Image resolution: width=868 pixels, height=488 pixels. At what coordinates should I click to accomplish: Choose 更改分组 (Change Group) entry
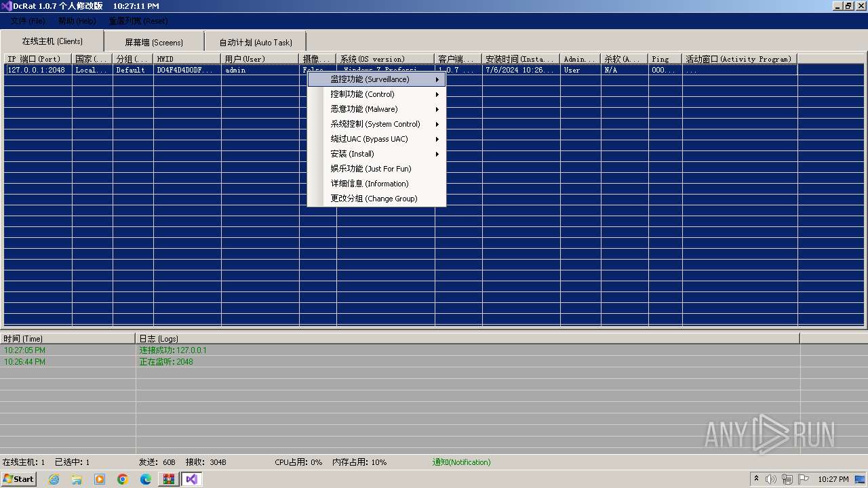click(376, 199)
